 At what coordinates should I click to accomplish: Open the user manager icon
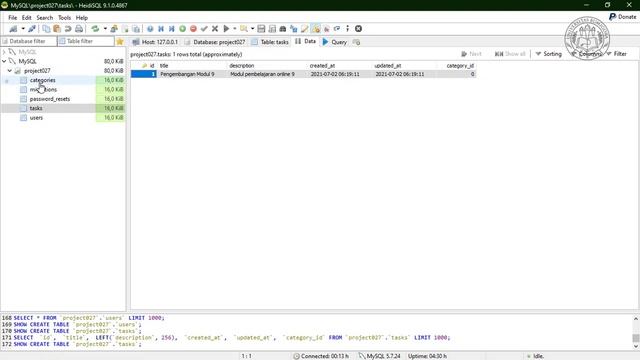pos(114,29)
